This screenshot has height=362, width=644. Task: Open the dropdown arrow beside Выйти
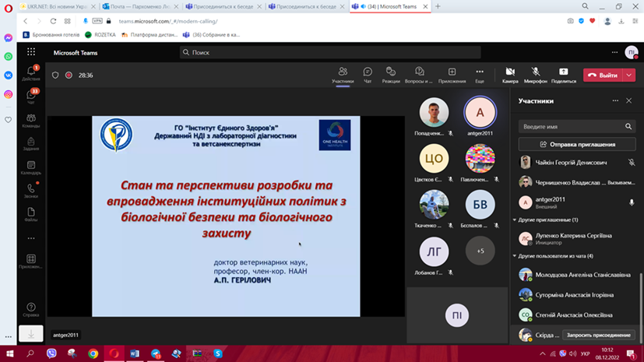coord(629,75)
